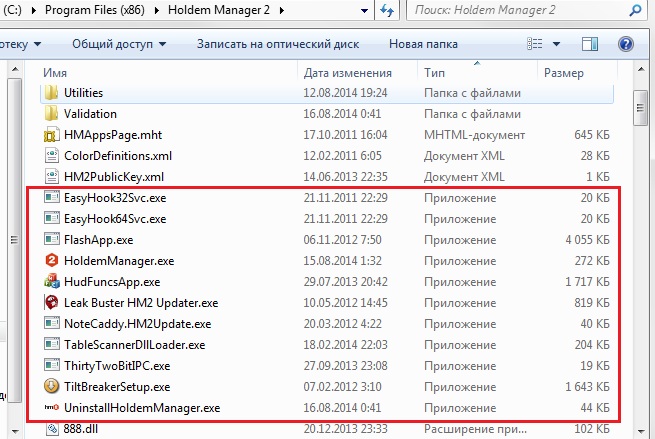Select the FlashApp.exe application icon
Screen dimensions: 655x439
[52, 239]
